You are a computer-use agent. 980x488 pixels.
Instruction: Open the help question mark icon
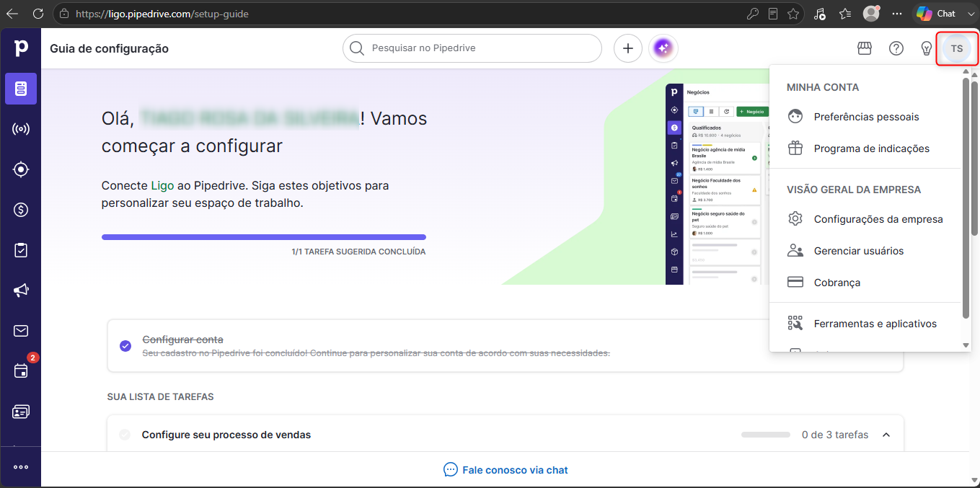tap(896, 48)
